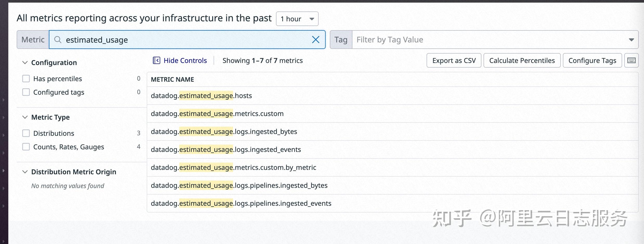Collapse the Configuration section
The height and width of the screenshot is (244, 644).
coord(25,62)
